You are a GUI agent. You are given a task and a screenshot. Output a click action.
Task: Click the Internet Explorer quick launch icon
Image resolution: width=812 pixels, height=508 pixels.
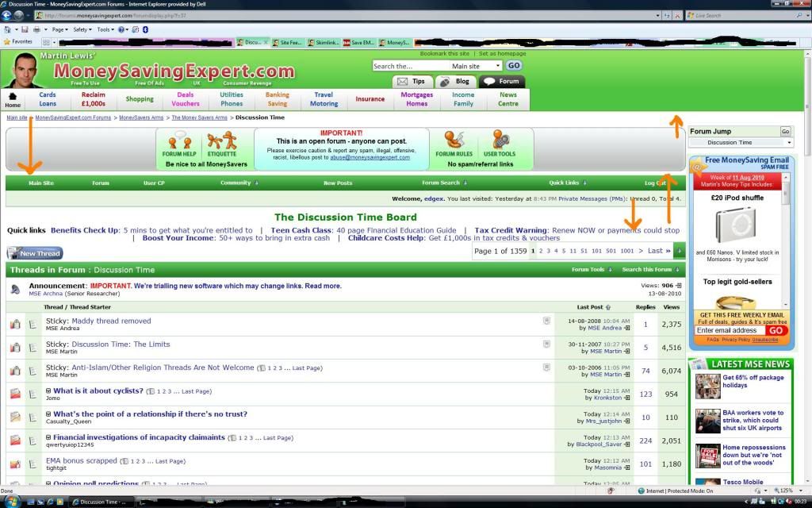coord(51,502)
